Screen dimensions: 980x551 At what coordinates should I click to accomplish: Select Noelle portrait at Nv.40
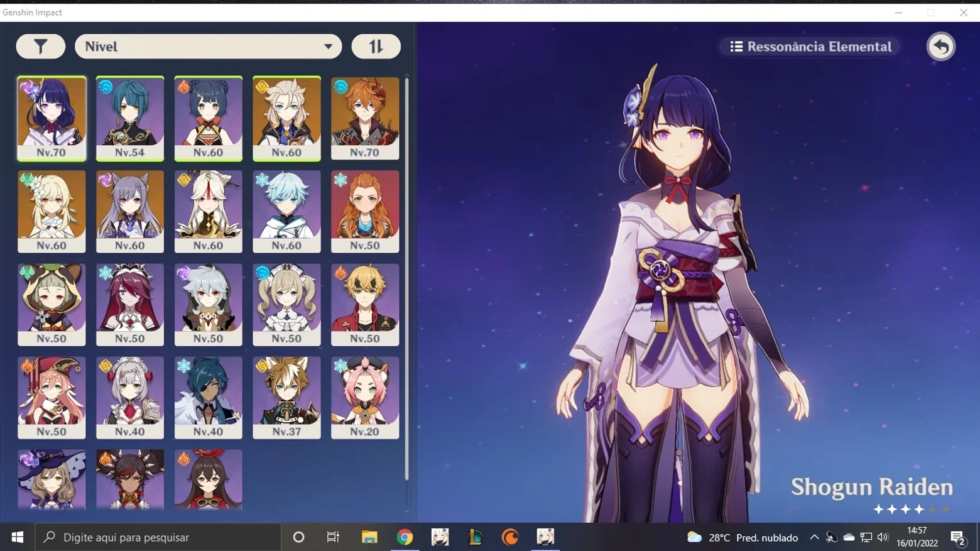click(130, 398)
